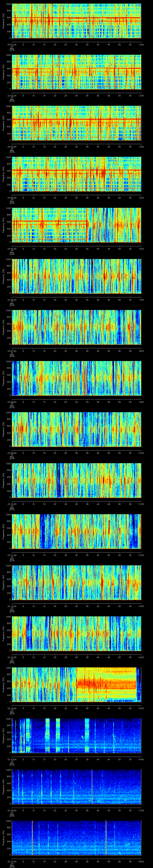Click the 23:02:00 time axis label

[x=12, y=96]
